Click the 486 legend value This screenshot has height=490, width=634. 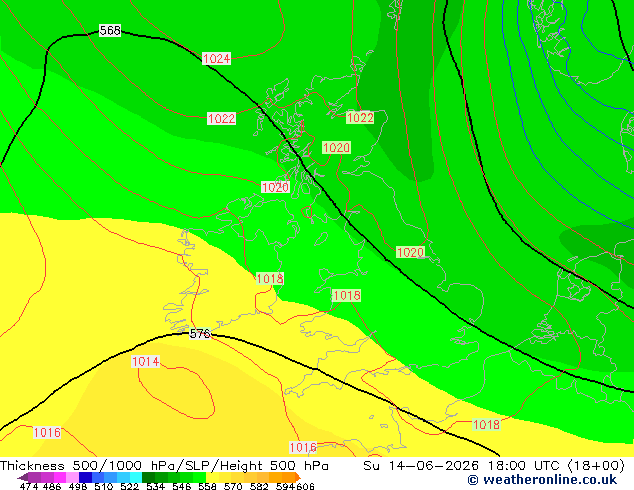[x=52, y=486]
